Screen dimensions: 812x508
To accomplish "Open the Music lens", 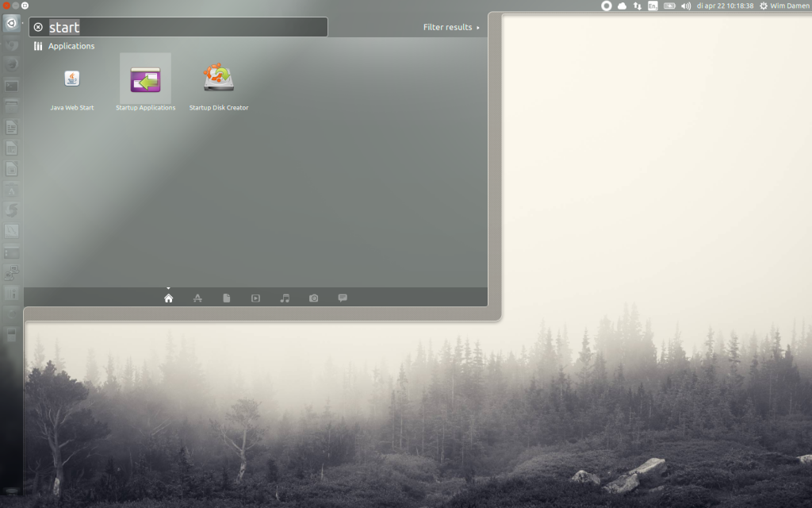I will click(285, 298).
